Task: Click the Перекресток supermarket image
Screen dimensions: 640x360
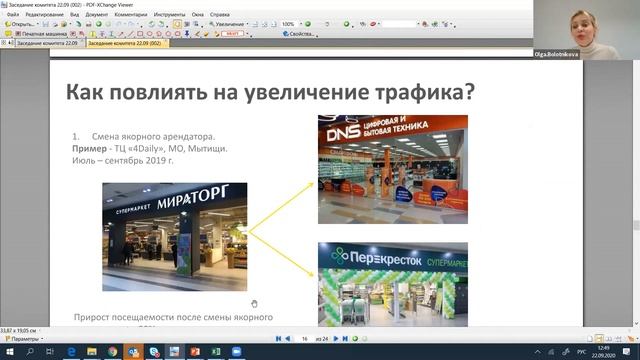Action: pos(393,284)
